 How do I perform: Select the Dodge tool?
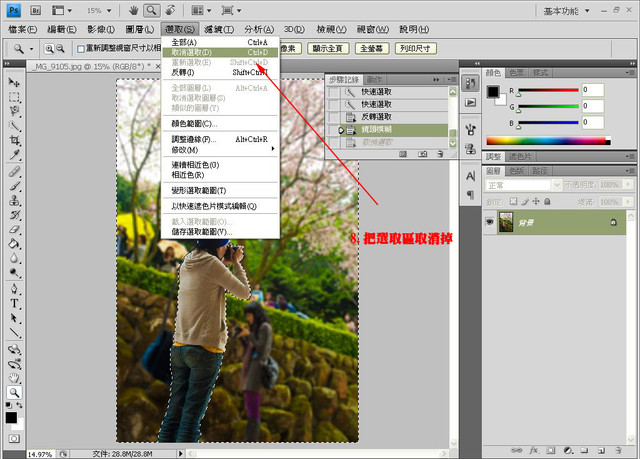click(14, 273)
